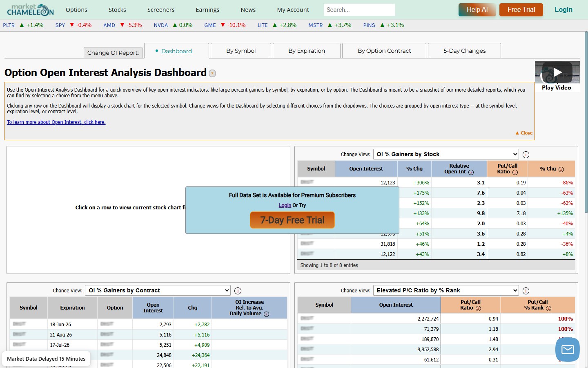Click the page vertical scrollbar
The image size is (588, 368).
(586, 123)
